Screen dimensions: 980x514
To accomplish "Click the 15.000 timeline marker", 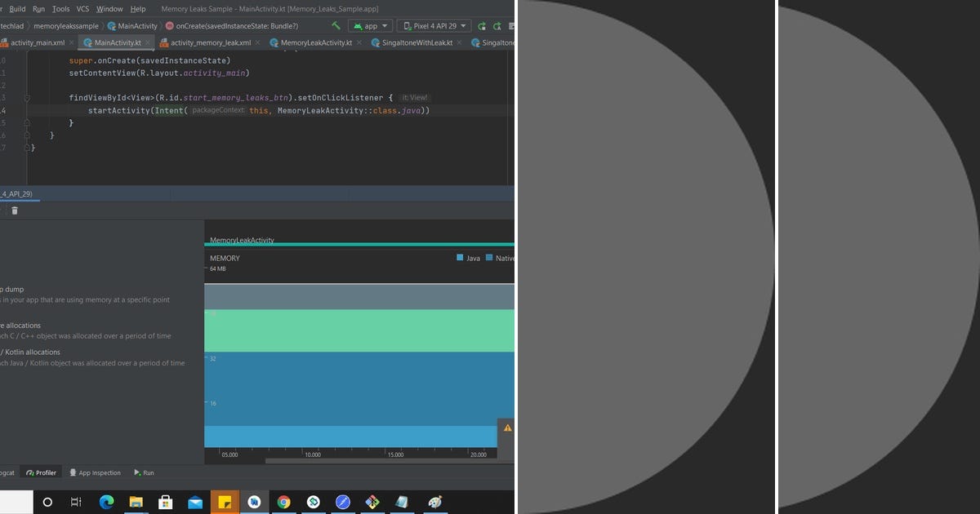I will pyautogui.click(x=395, y=454).
